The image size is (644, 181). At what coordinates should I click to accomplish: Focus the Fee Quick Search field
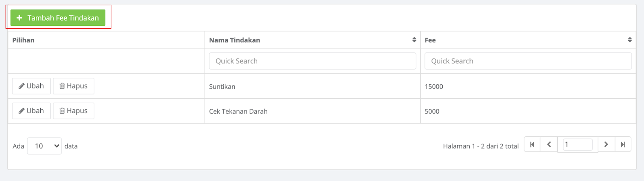click(x=528, y=61)
